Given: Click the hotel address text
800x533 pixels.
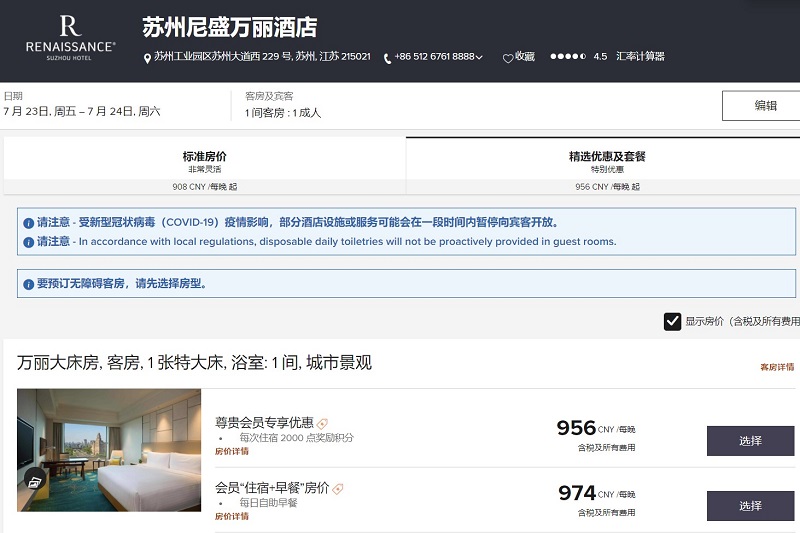Looking at the screenshot, I should [262, 56].
